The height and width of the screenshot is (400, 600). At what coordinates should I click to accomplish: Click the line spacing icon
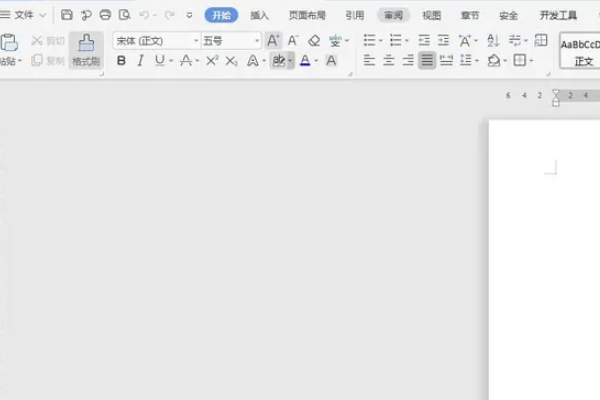(x=466, y=60)
